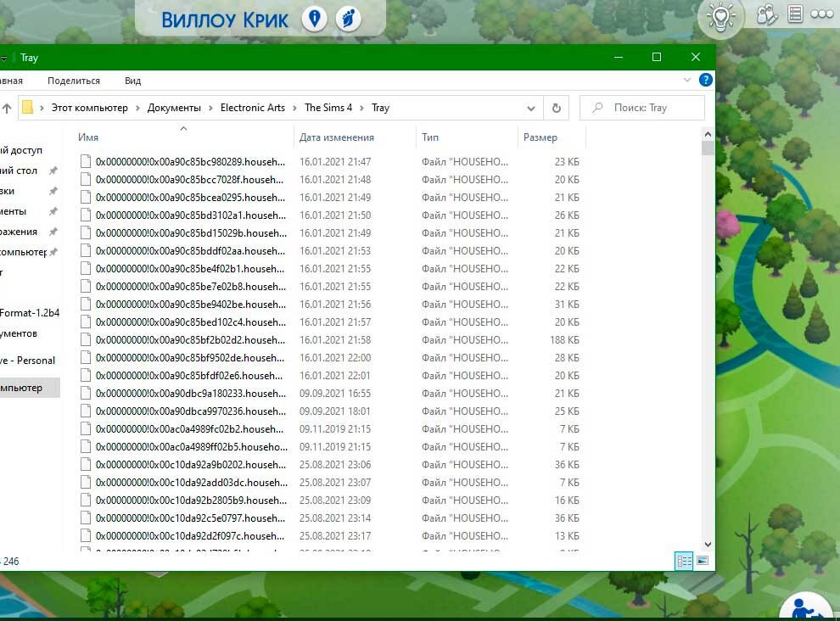
Task: Select file 0x00a90c85bddf02aa.househ...
Action: click(190, 251)
